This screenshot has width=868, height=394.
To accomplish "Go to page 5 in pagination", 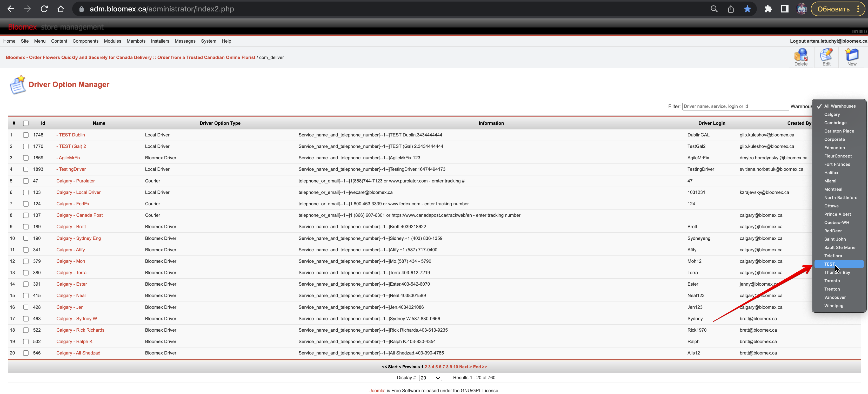I will (436, 367).
